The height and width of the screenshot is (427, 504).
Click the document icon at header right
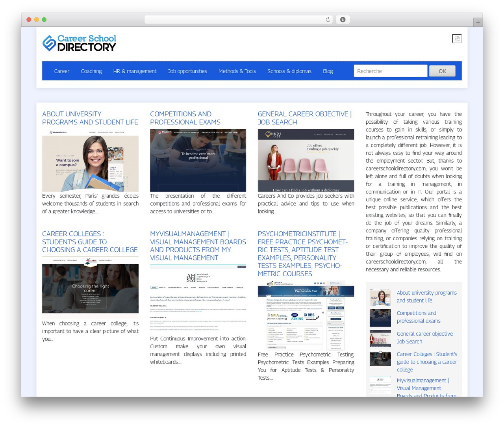pyautogui.click(x=457, y=39)
